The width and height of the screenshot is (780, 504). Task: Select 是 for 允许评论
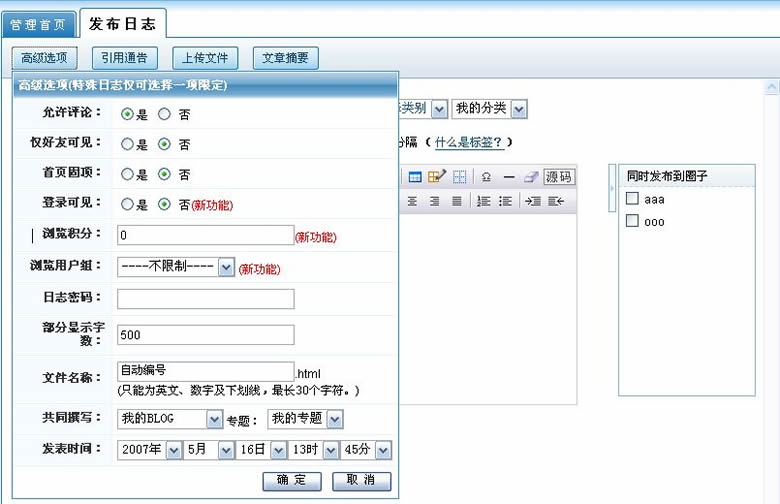[x=127, y=114]
